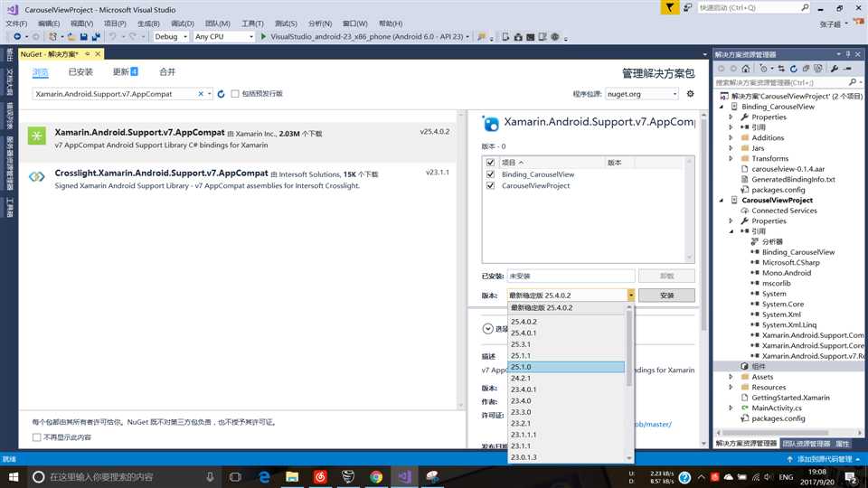Open the 帮助(H) menu
This screenshot has width=868, height=488.
[x=391, y=23]
